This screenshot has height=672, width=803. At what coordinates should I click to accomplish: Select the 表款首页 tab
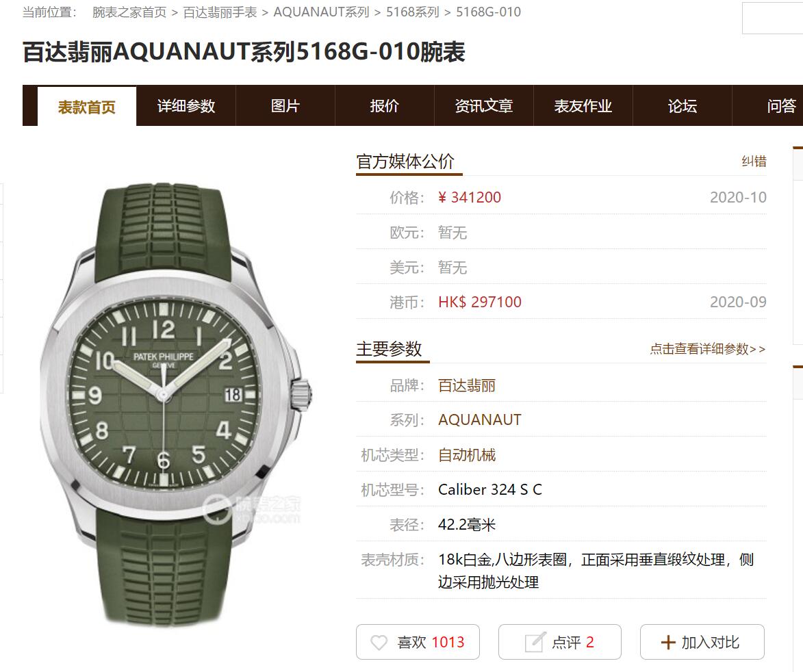86,107
